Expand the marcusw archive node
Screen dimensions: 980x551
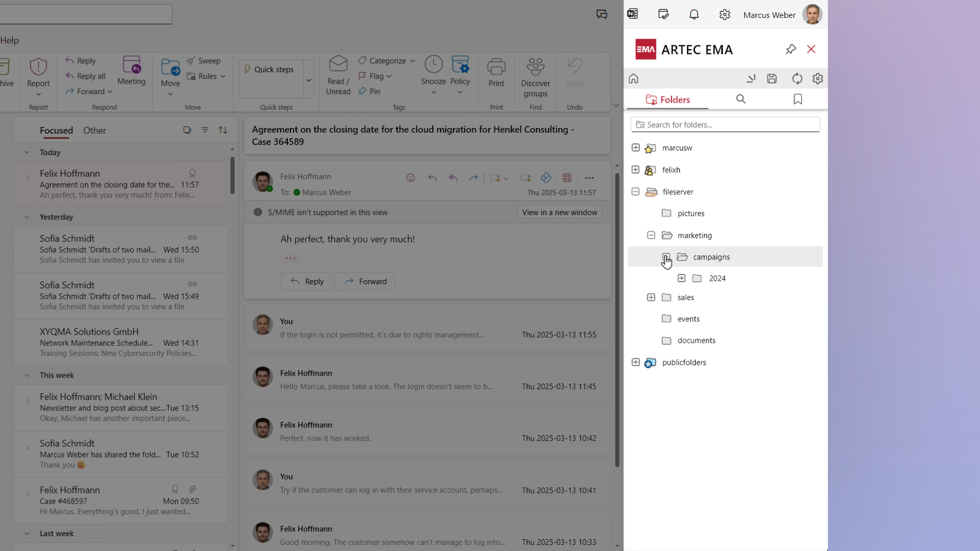coord(635,147)
